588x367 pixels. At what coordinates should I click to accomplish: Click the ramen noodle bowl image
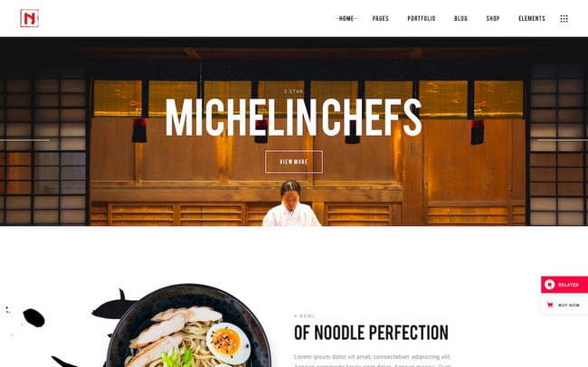[x=189, y=325]
